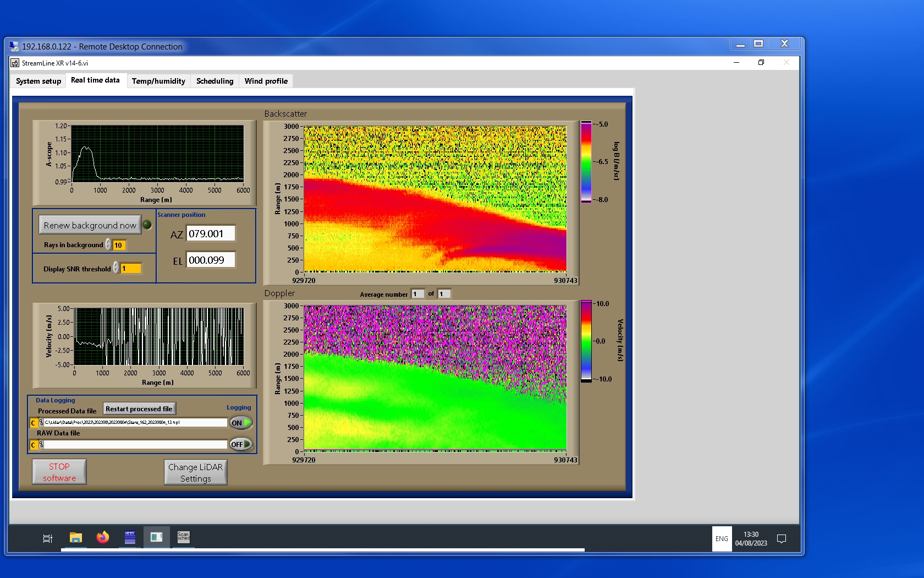Open the Scheduling tab
The width and height of the screenshot is (924, 578).
point(215,81)
